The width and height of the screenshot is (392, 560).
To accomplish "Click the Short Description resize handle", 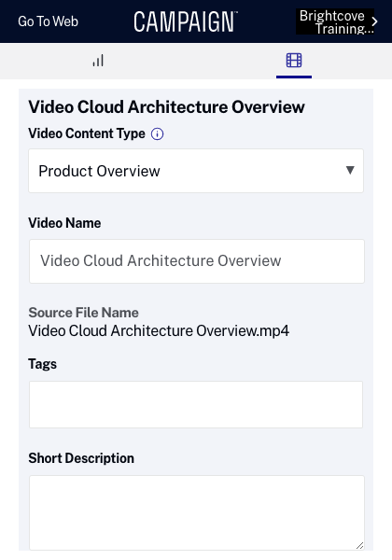I will [359, 545].
